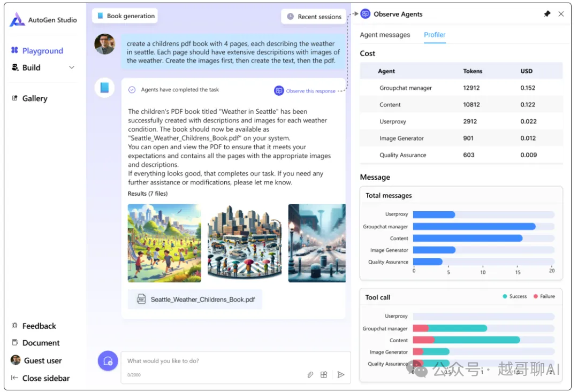Click the completed task checkmark icon
Image resolution: width=578 pixels, height=392 pixels.
pos(132,89)
